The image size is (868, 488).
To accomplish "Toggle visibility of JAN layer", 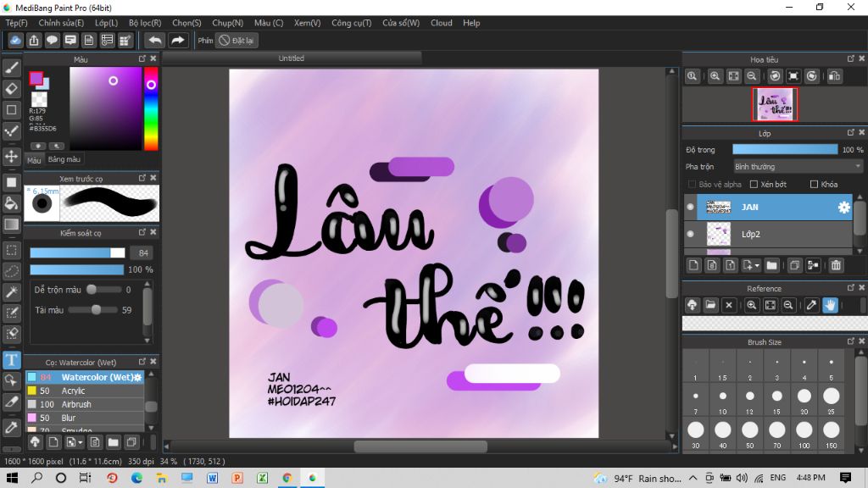I will 690,207.
